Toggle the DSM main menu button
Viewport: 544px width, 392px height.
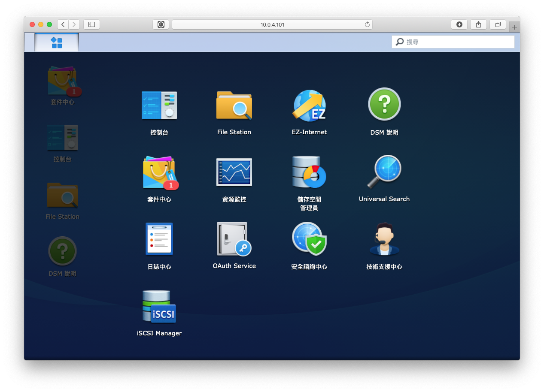pyautogui.click(x=56, y=42)
